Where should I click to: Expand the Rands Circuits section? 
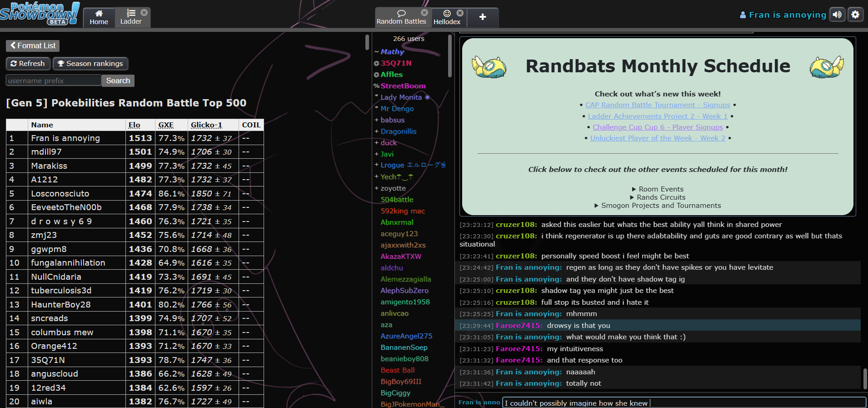point(658,197)
